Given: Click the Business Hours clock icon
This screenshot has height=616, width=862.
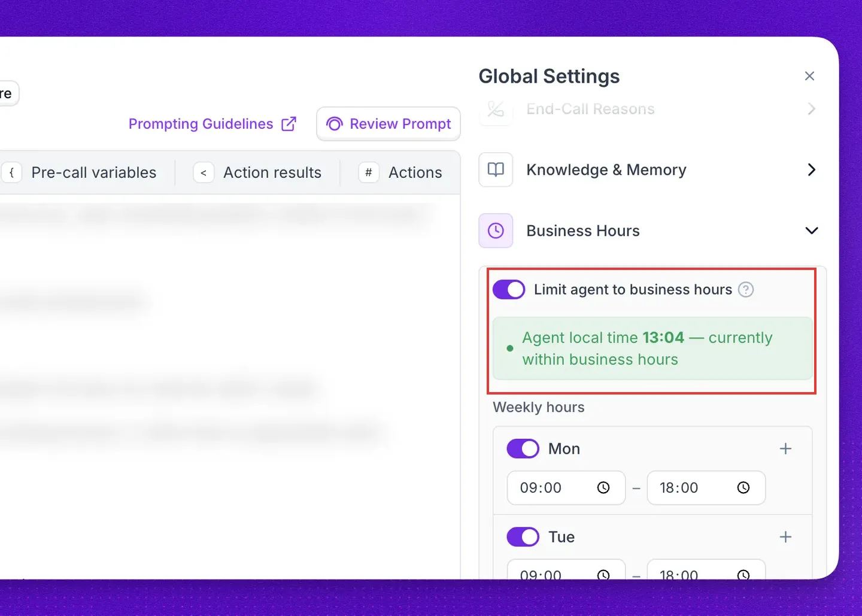Looking at the screenshot, I should 496,230.
